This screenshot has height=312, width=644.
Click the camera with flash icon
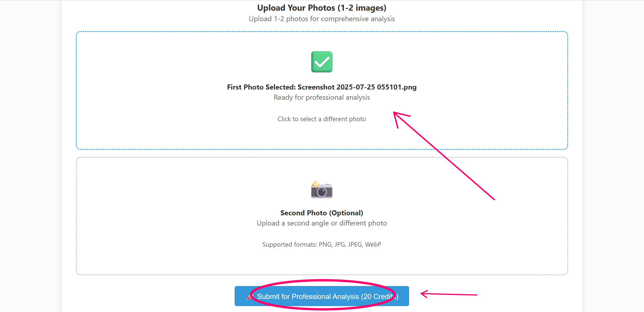322,190
